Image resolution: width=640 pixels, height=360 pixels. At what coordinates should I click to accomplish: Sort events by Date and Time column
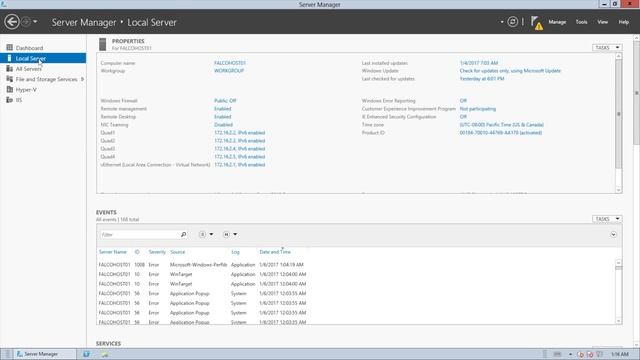click(x=275, y=252)
